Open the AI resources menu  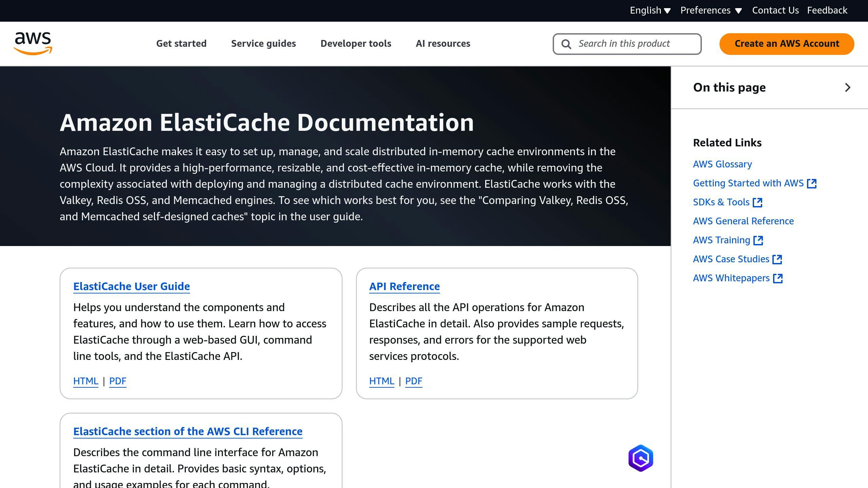443,44
